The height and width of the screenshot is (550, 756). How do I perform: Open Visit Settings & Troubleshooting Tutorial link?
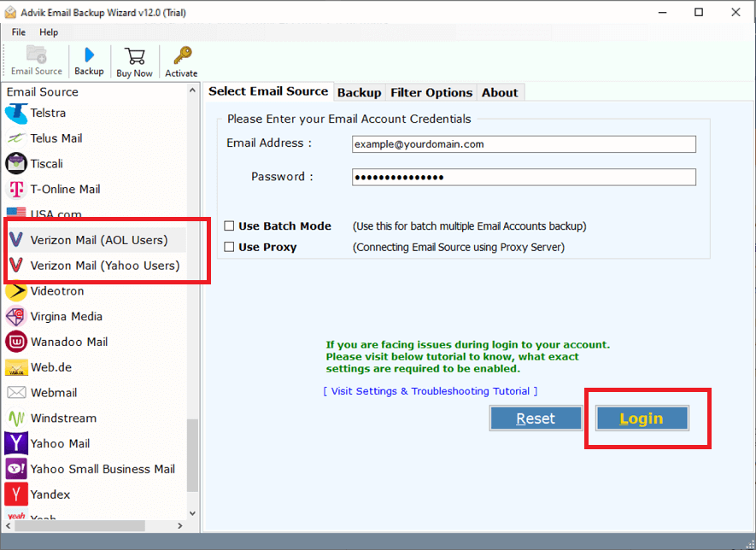(x=430, y=391)
